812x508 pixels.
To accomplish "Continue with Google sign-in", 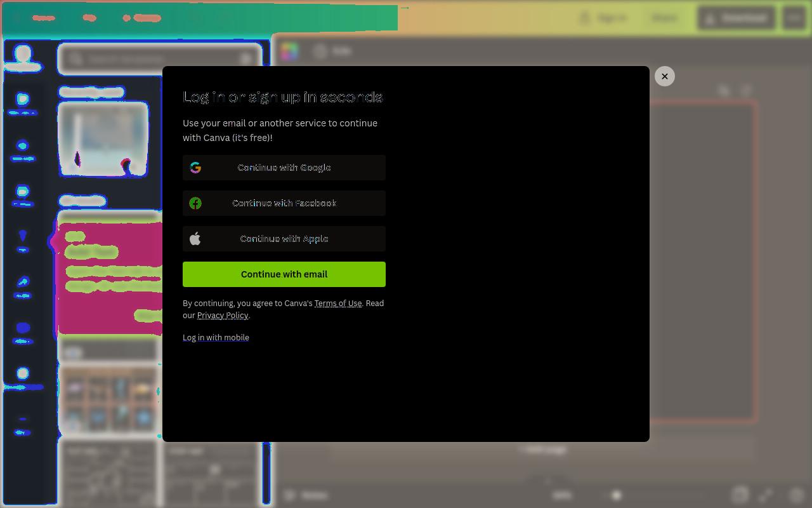I will pyautogui.click(x=284, y=168).
